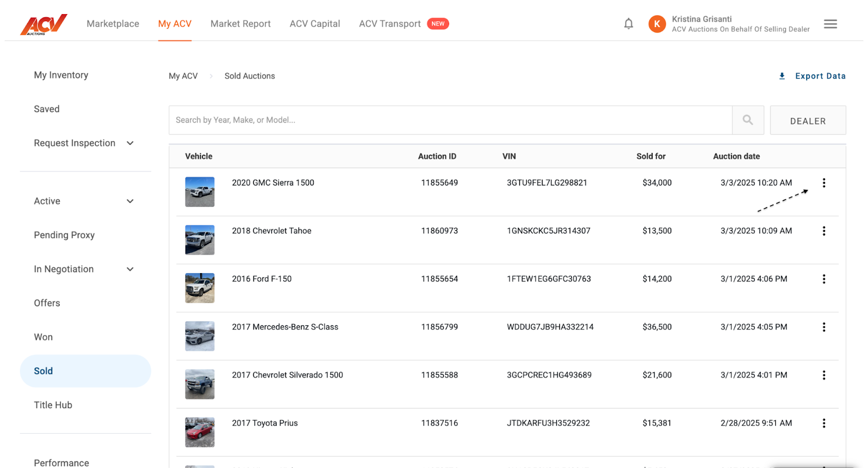Open the ACV Transport tab

[x=390, y=24]
